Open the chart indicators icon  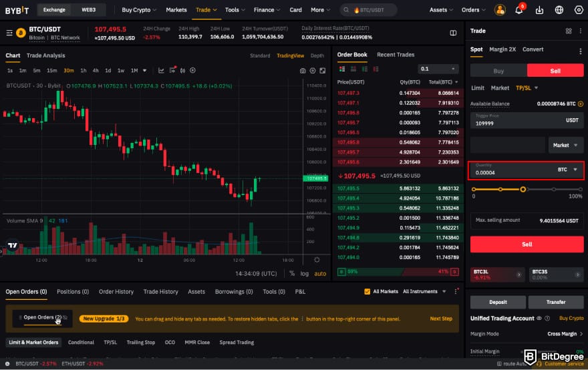[x=161, y=71]
